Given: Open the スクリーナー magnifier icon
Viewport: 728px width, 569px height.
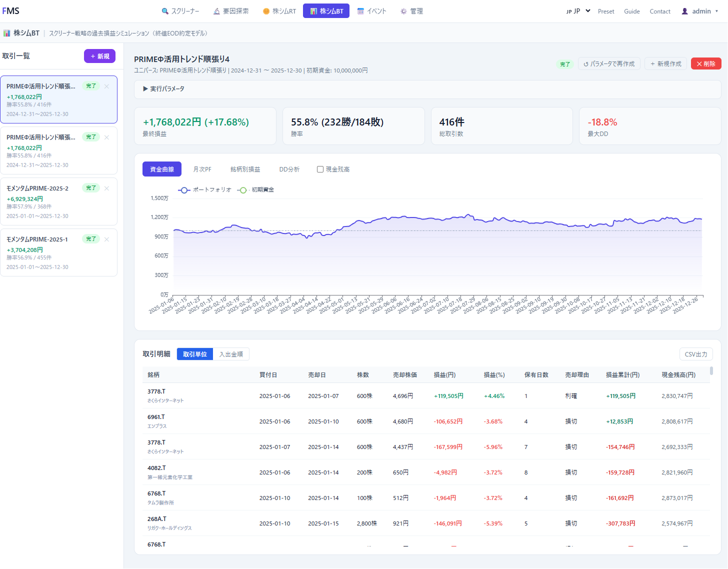Looking at the screenshot, I should click(x=165, y=11).
